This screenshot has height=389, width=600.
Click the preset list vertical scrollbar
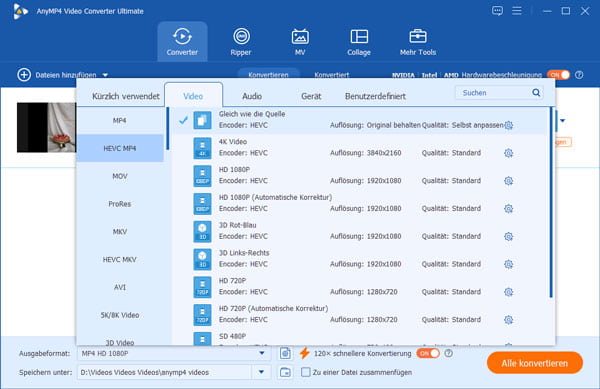(x=551, y=202)
